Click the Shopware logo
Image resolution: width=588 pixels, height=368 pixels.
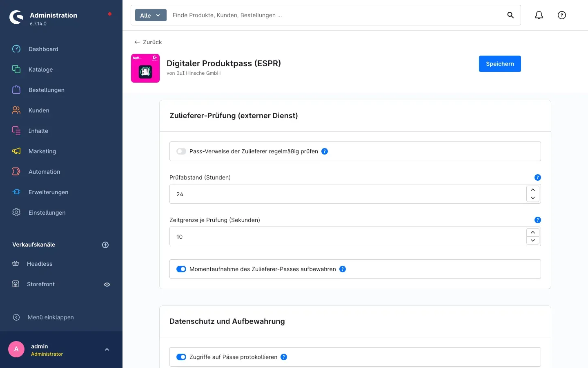pyautogui.click(x=16, y=17)
